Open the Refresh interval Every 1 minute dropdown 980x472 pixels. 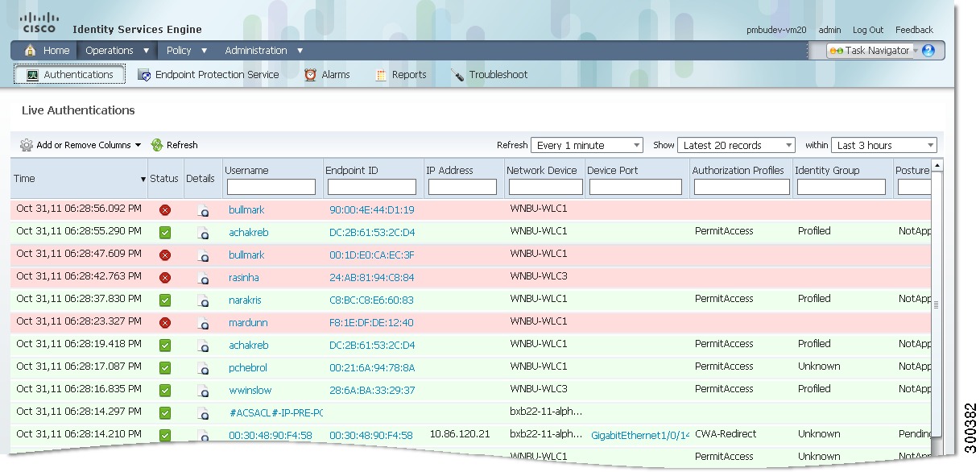[x=587, y=145]
